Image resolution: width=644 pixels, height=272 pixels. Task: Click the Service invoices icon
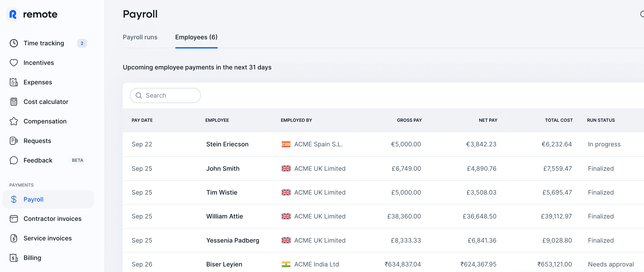[x=14, y=238]
